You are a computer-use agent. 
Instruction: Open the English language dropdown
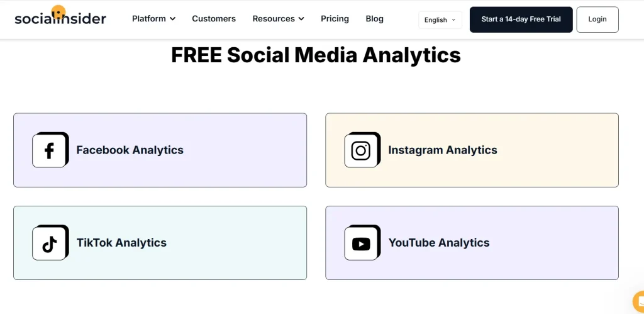pos(440,20)
